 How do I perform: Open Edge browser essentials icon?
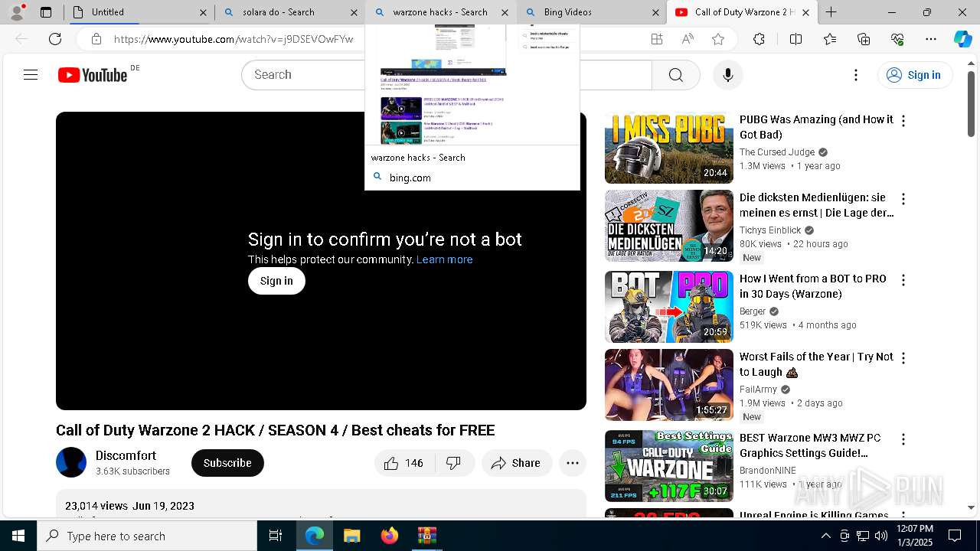[897, 39]
